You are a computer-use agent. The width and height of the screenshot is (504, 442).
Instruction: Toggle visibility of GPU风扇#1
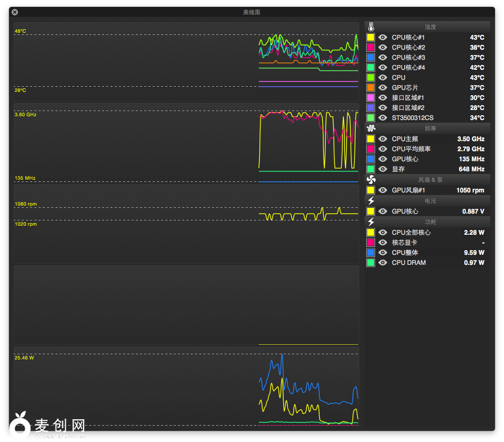(383, 190)
